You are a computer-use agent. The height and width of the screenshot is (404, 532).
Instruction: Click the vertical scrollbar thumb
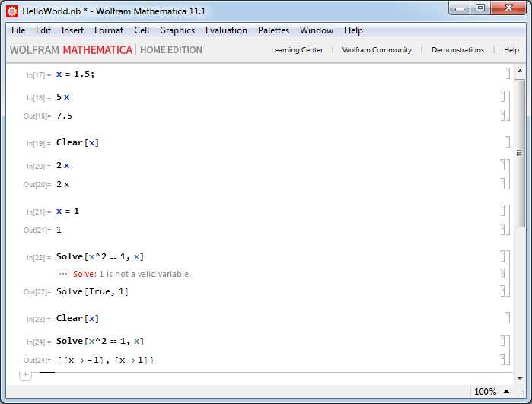pos(520,154)
